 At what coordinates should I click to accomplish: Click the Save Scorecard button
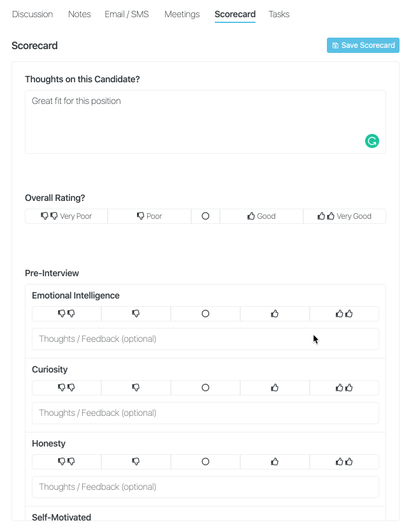(x=363, y=45)
